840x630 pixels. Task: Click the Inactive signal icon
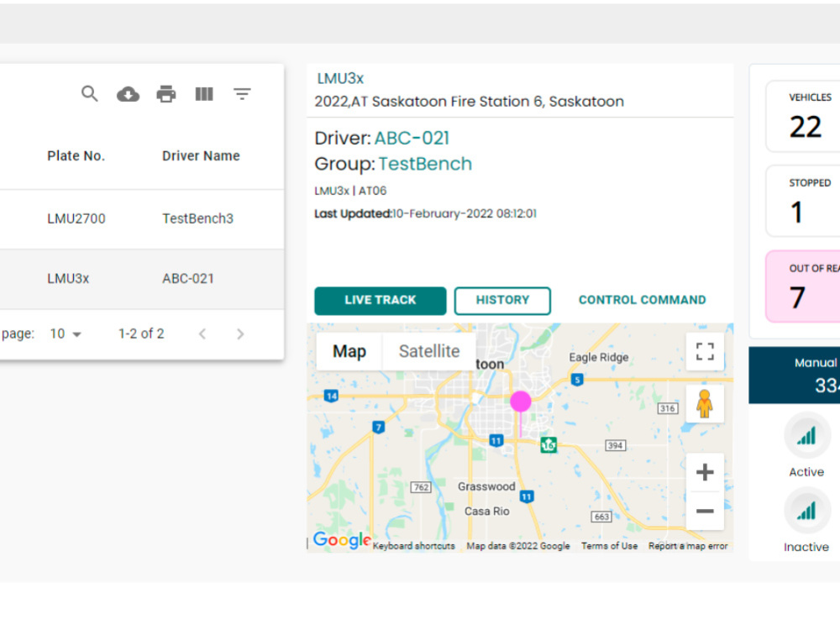coord(806,511)
